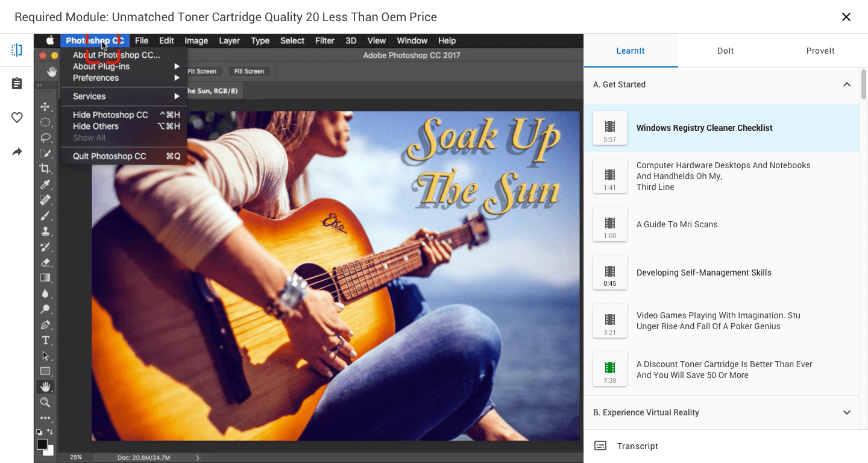Select the Blur droplet tool

click(x=45, y=294)
